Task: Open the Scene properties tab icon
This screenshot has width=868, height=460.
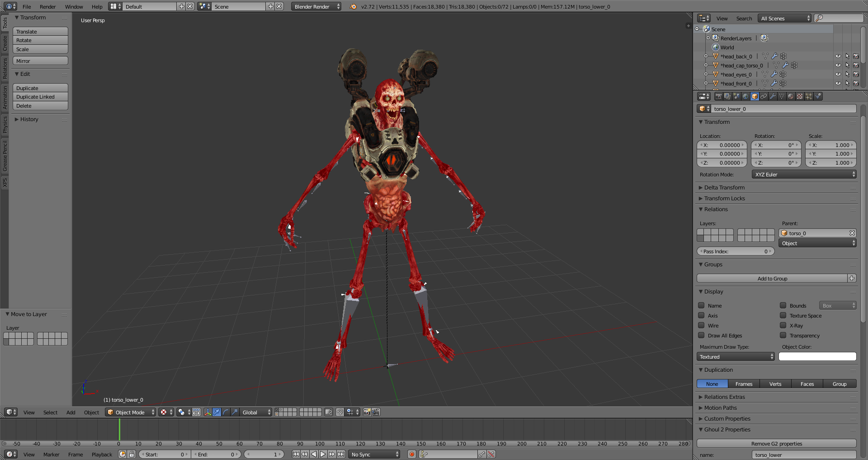Action: (736, 96)
